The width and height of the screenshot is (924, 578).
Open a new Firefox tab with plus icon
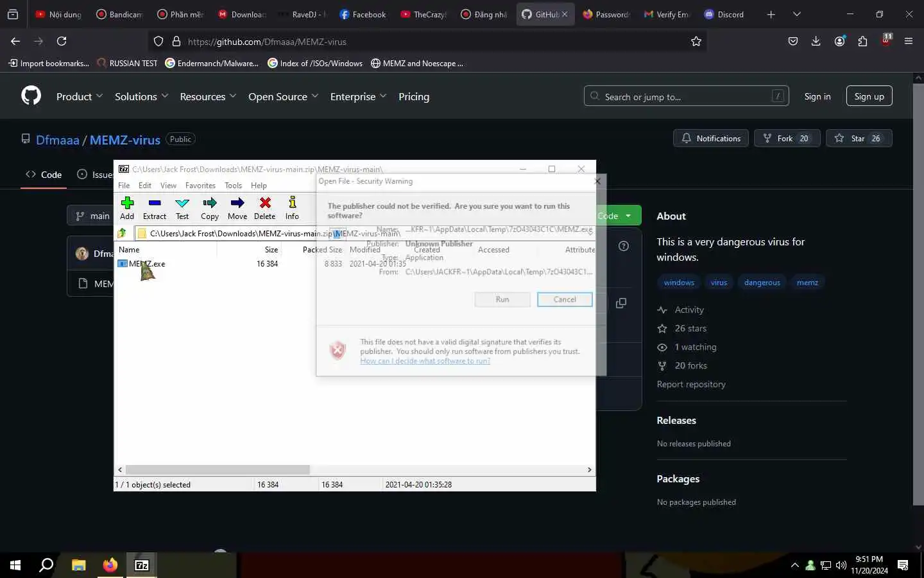coord(771,14)
